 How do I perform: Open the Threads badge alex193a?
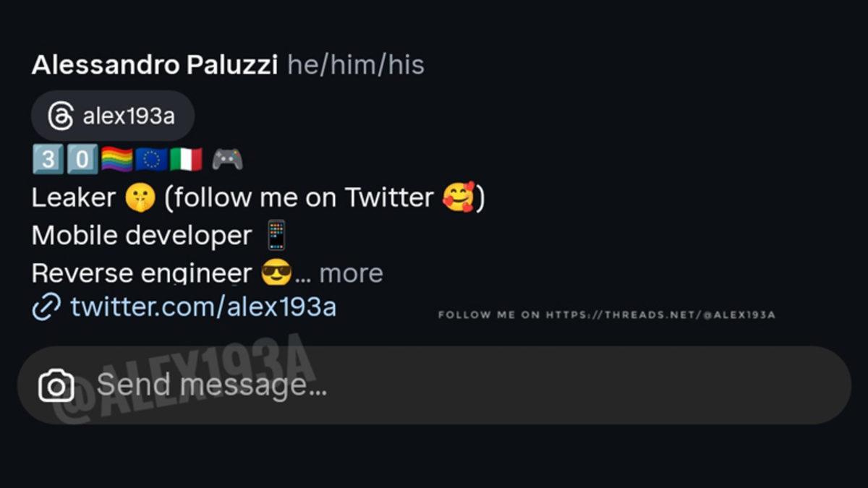[x=113, y=116]
